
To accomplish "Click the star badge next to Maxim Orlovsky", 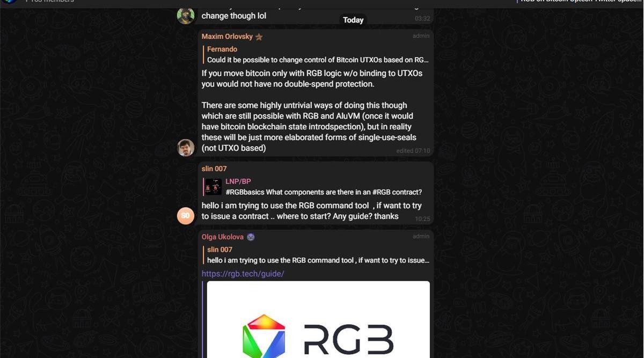I will 259,37.
